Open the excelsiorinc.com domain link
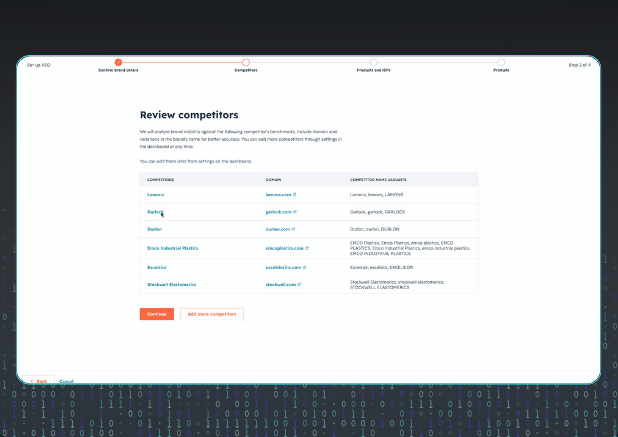The image size is (618, 437). pos(283,268)
